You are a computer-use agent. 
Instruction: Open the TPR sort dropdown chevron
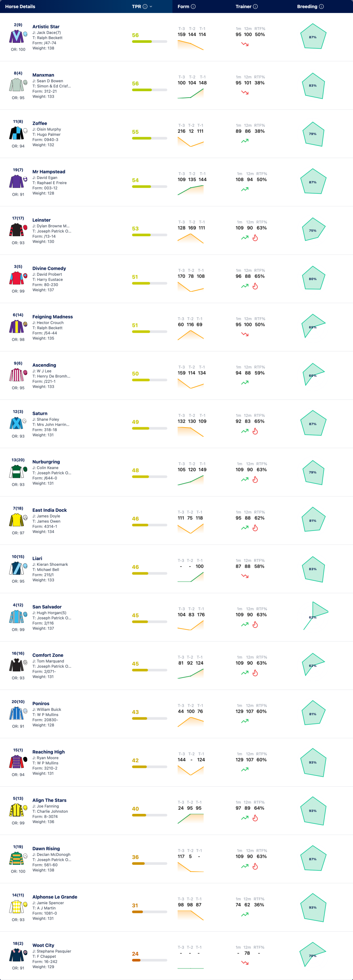point(151,7)
